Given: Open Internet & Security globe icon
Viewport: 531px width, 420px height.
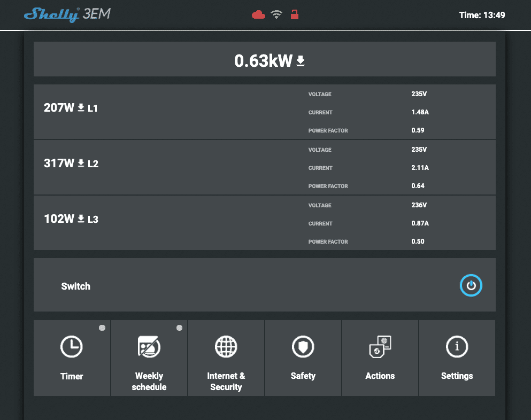Looking at the screenshot, I should (x=226, y=347).
